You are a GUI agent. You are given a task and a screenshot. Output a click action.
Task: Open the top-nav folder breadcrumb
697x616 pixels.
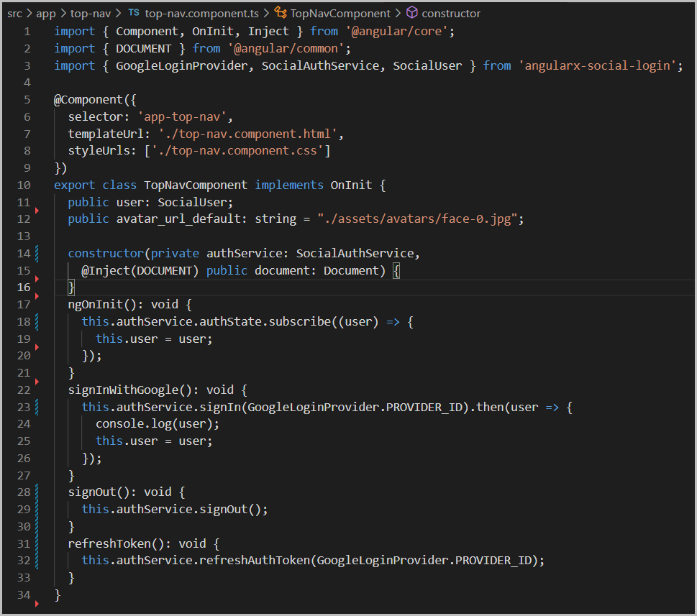(x=90, y=13)
